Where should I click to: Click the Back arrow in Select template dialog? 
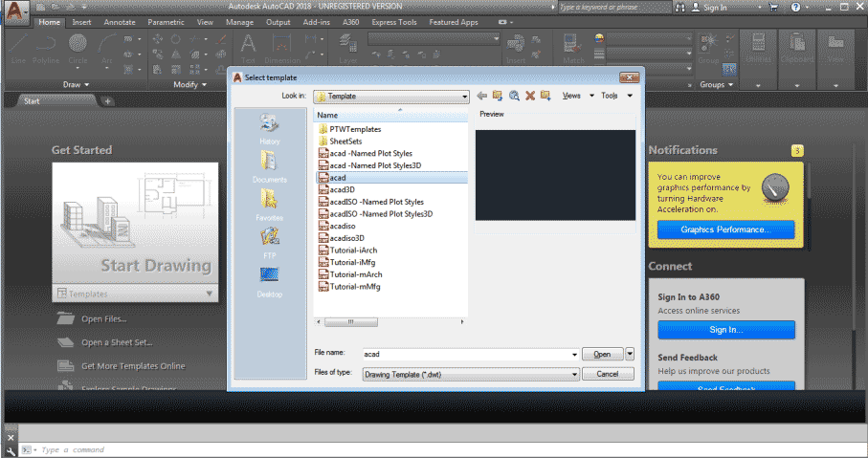[481, 96]
